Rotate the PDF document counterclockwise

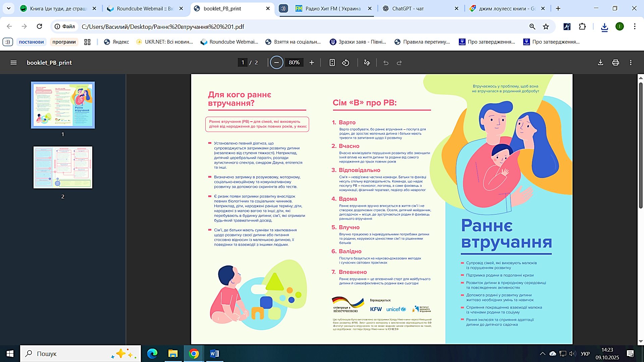point(345,63)
